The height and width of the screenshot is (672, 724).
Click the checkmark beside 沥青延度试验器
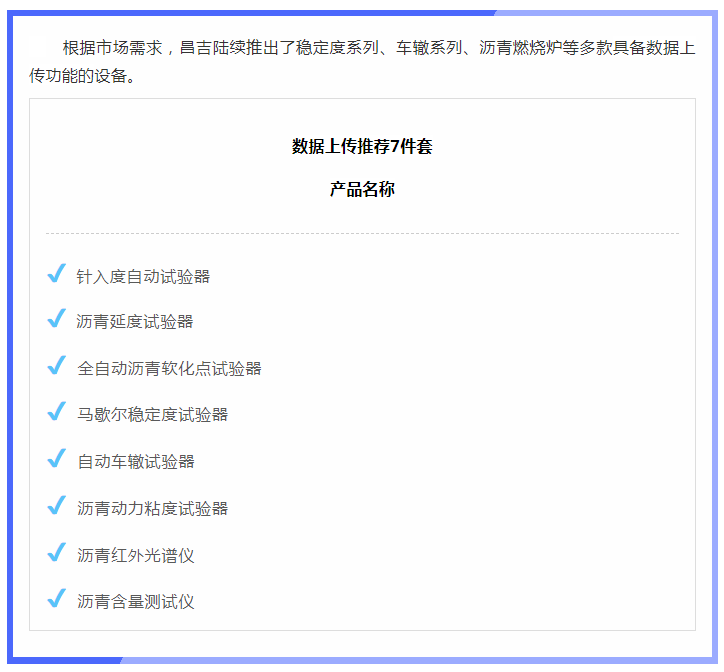coord(56,319)
